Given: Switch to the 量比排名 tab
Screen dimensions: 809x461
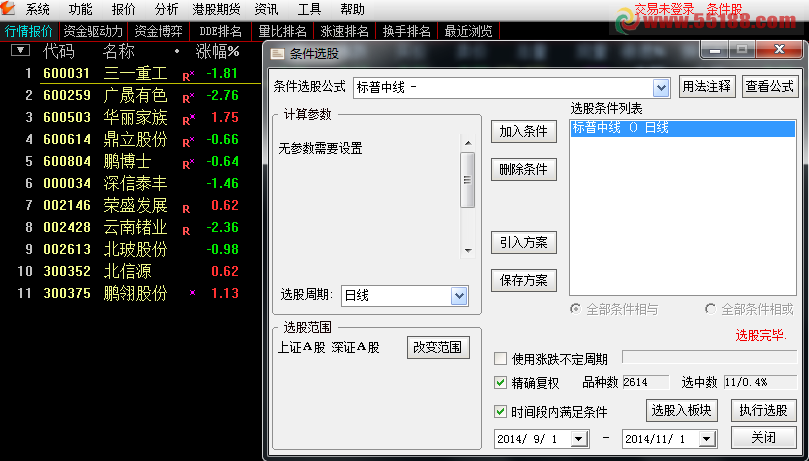Looking at the screenshot, I should click(282, 31).
